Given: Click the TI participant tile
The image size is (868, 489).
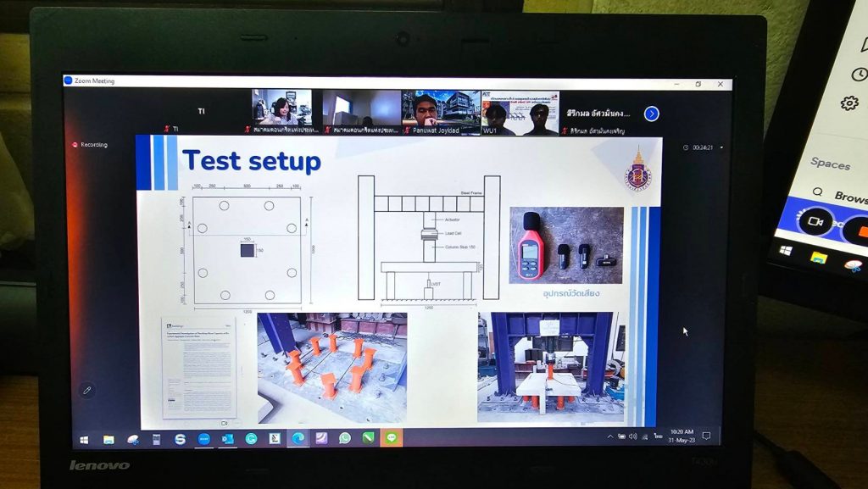Looking at the screenshot, I should click(201, 112).
